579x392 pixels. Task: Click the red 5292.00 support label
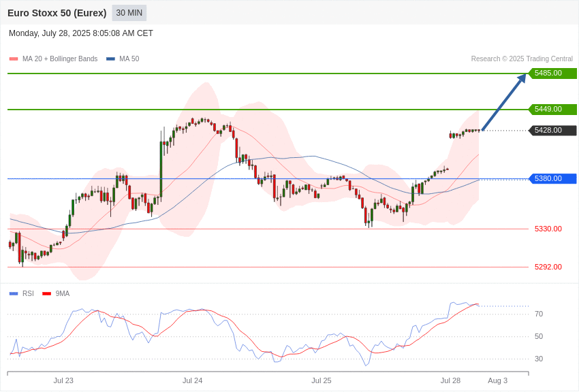coord(548,267)
